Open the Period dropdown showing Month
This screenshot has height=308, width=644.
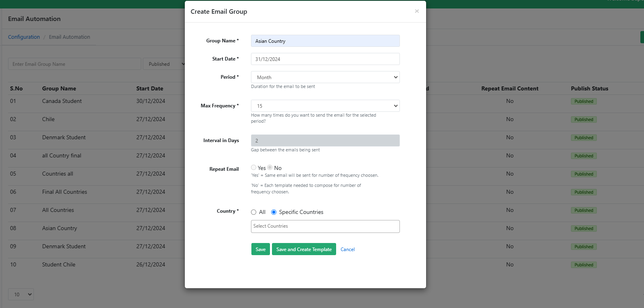[325, 77]
